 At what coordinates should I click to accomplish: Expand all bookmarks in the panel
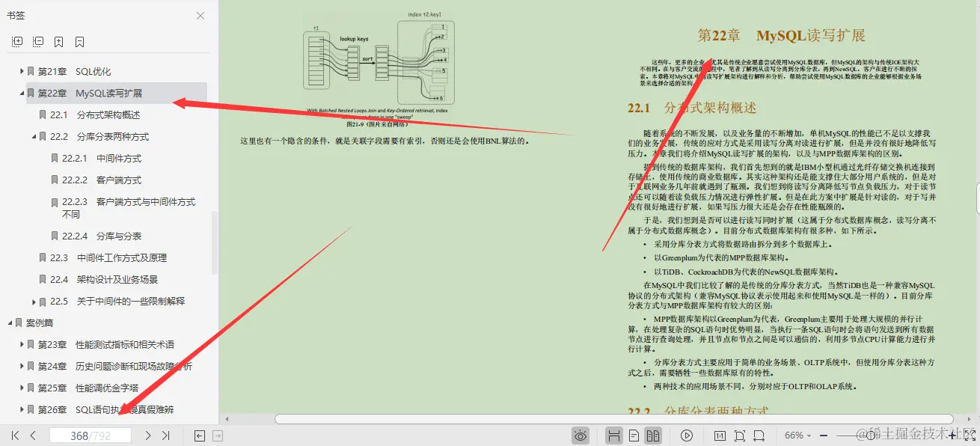16,41
